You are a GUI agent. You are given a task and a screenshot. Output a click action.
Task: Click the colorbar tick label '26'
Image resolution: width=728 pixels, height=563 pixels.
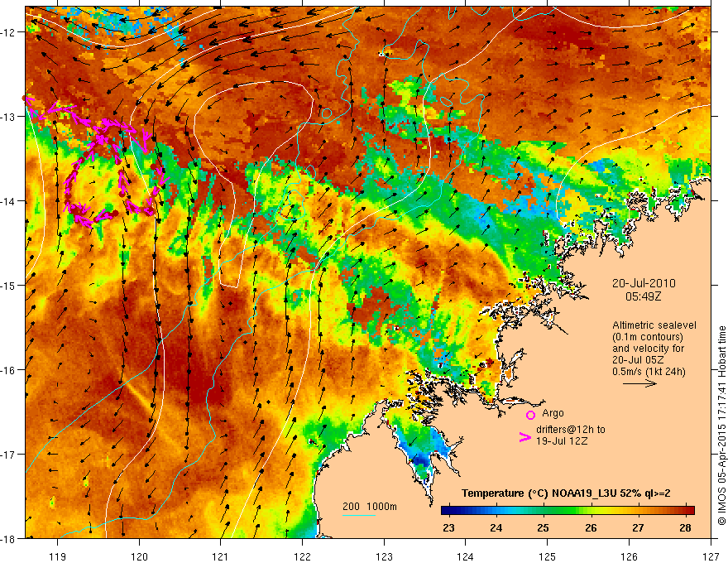coord(591,528)
